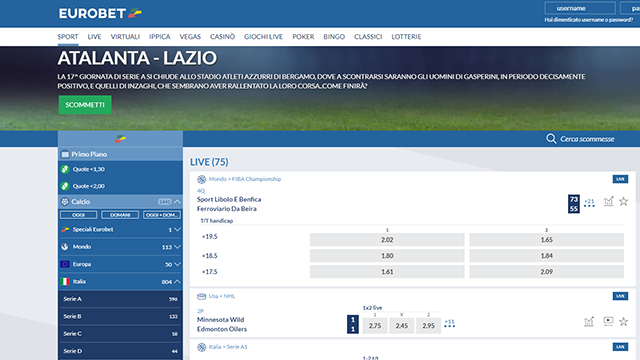The height and width of the screenshot is (360, 640).
Task: Open the BINGO tab
Action: pyautogui.click(x=334, y=37)
